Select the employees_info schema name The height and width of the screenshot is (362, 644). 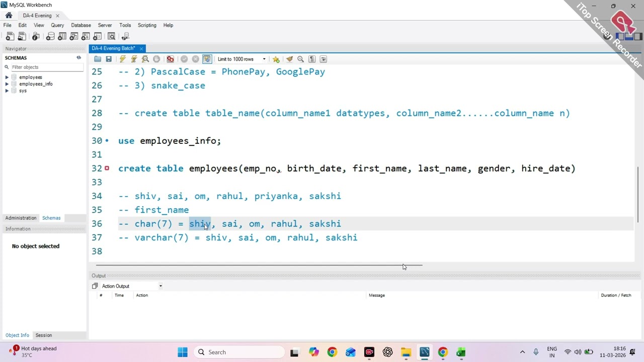point(36,84)
